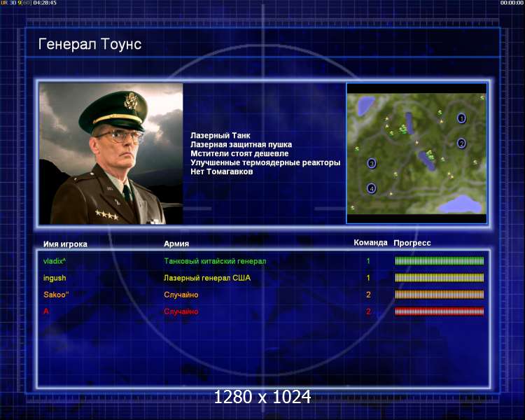Click orange 'Случайно' army for Sakoo

coord(181,295)
